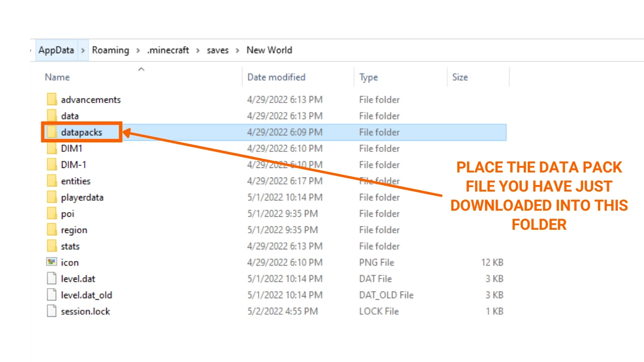Click the entities folder name
The height and width of the screenshot is (362, 644).
coord(75,181)
